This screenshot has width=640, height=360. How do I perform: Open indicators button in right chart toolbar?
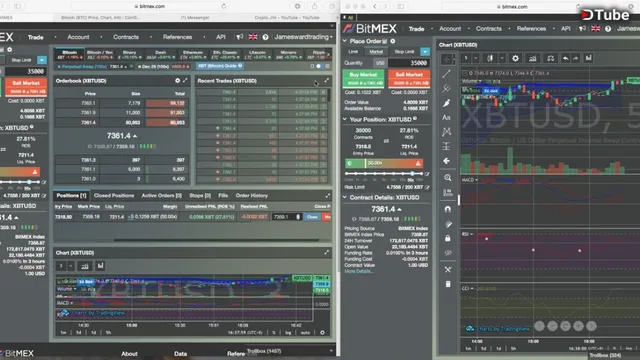click(x=533, y=58)
